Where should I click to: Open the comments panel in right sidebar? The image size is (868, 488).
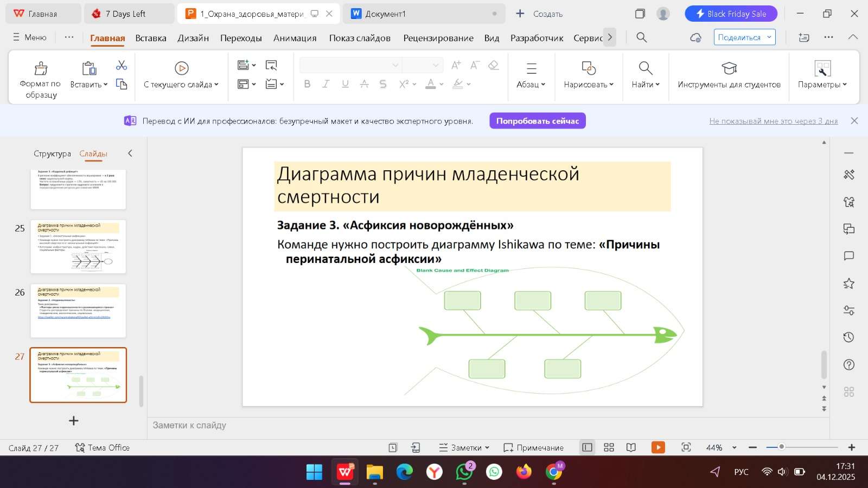click(849, 256)
